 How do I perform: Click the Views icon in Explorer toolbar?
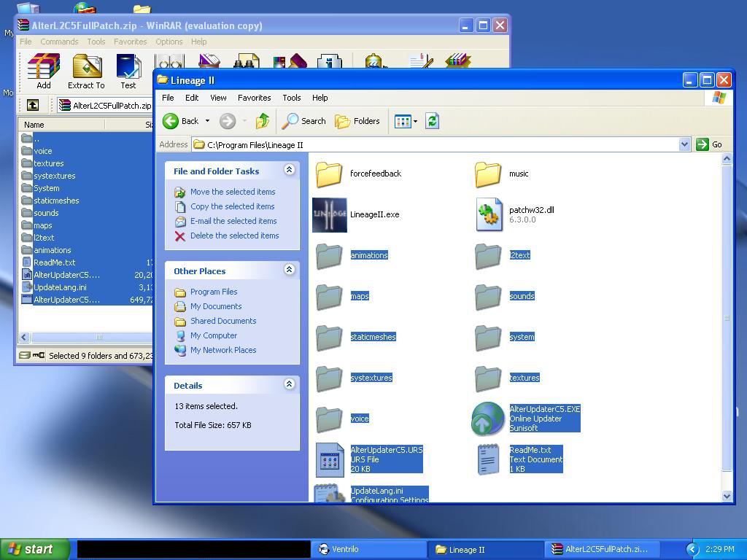[403, 122]
